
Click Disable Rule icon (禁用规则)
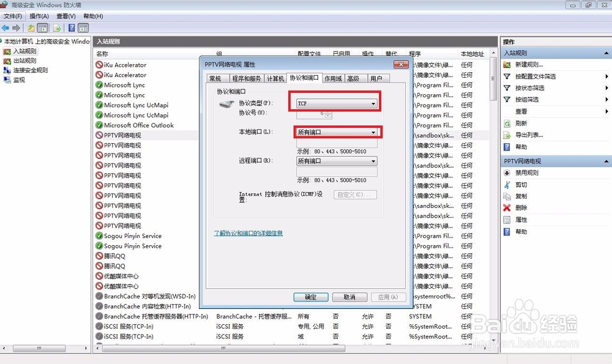click(507, 173)
